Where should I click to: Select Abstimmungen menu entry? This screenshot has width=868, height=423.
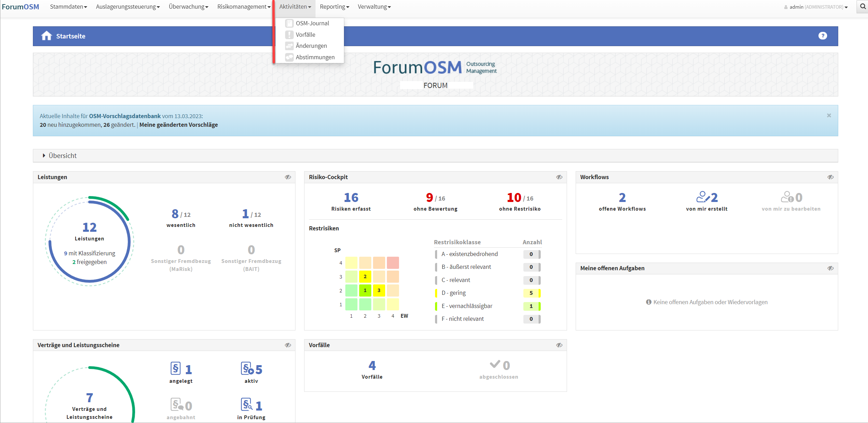pos(315,57)
